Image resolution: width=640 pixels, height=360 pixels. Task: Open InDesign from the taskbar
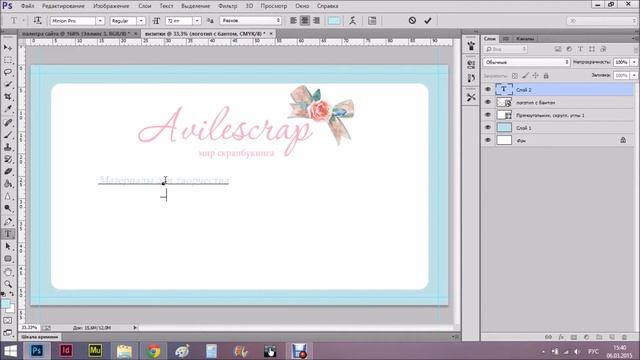[66, 351]
